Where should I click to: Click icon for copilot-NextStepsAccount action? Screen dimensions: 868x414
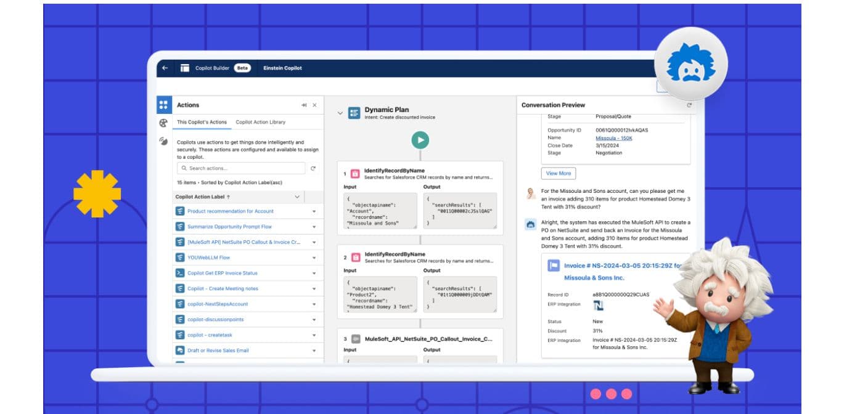(x=180, y=304)
